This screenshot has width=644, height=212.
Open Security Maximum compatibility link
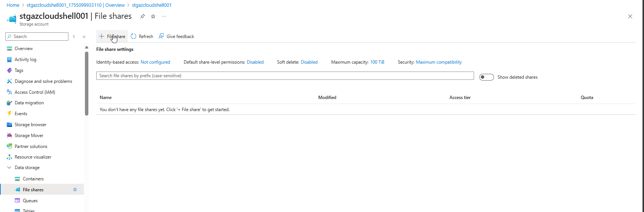[439, 62]
